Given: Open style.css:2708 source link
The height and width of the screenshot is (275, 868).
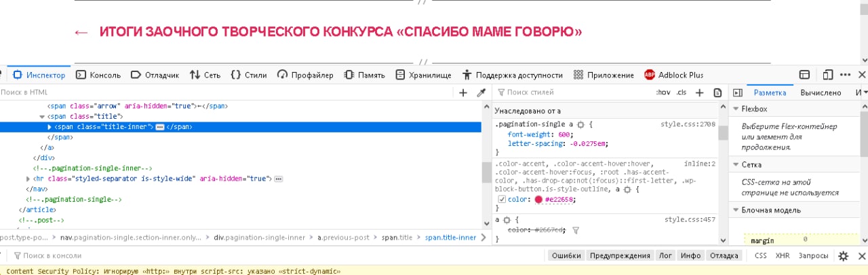Looking at the screenshot, I should click(688, 124).
